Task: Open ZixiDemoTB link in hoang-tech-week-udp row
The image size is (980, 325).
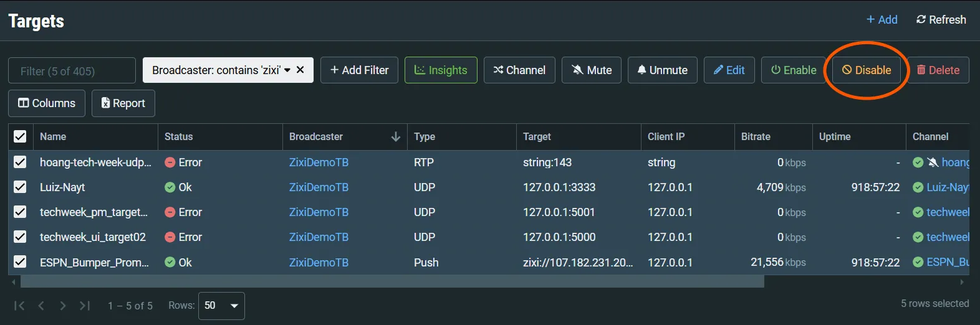Action: pyautogui.click(x=319, y=162)
